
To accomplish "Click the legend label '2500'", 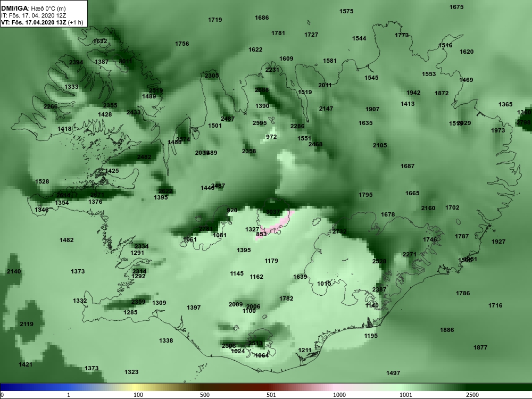I will tap(472, 395).
